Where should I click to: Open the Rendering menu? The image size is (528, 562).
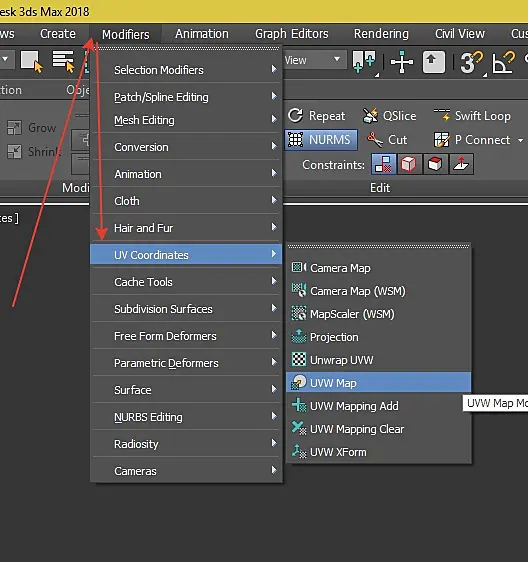click(381, 34)
